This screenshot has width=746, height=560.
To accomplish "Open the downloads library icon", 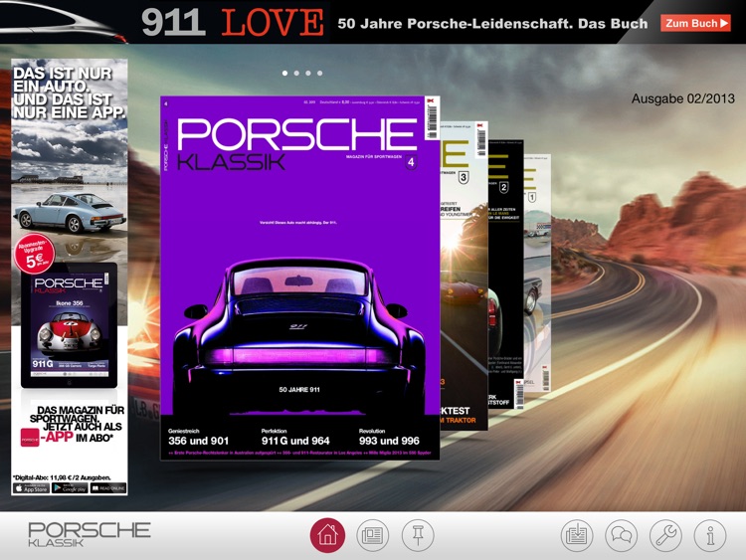I will [577, 536].
